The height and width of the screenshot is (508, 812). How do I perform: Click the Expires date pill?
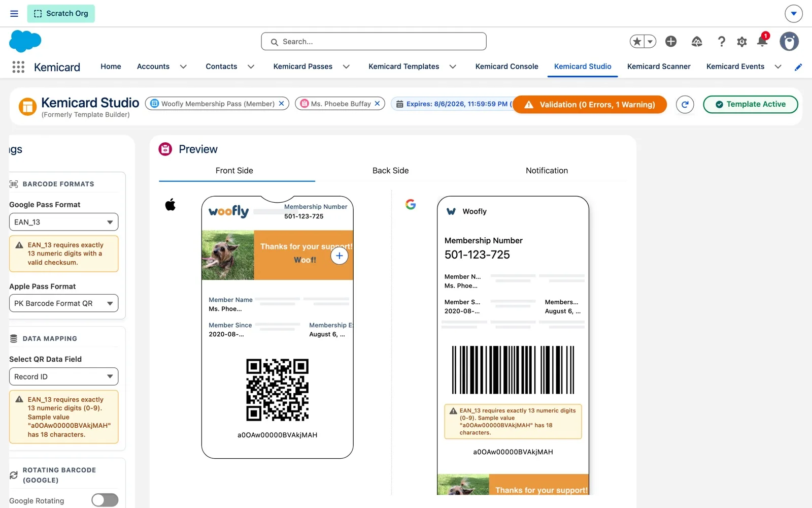coord(453,104)
